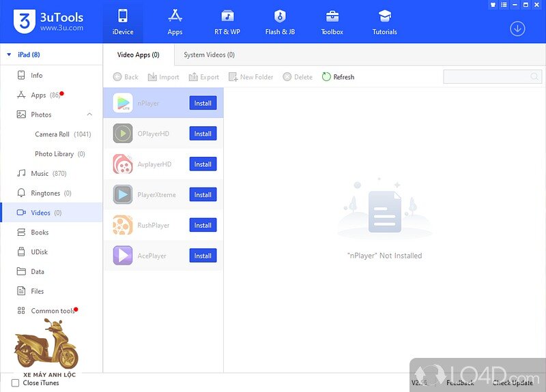The height and width of the screenshot is (392, 546).
Task: Refresh the video list
Action: 338,77
